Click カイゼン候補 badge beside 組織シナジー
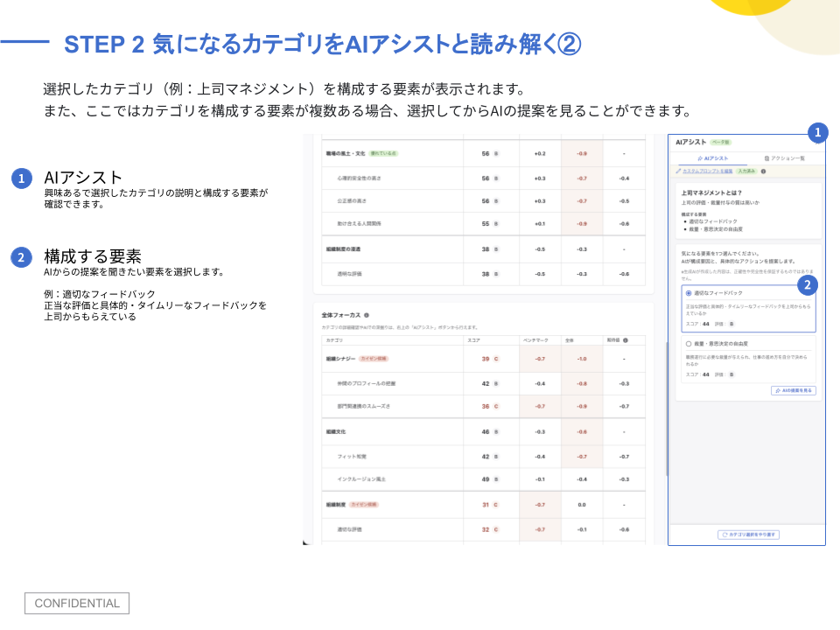This screenshot has height=630, width=840. tap(374, 359)
